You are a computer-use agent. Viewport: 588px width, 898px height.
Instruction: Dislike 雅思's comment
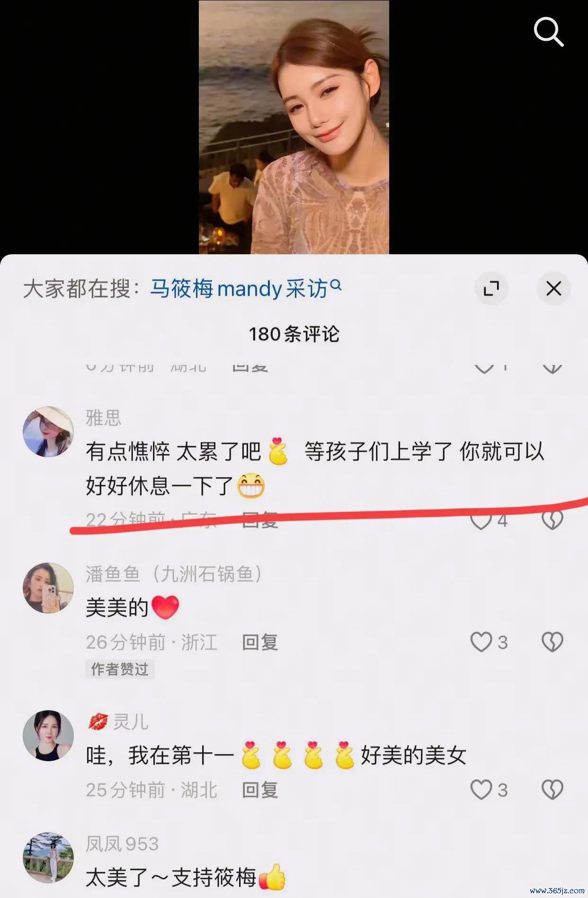(x=552, y=521)
